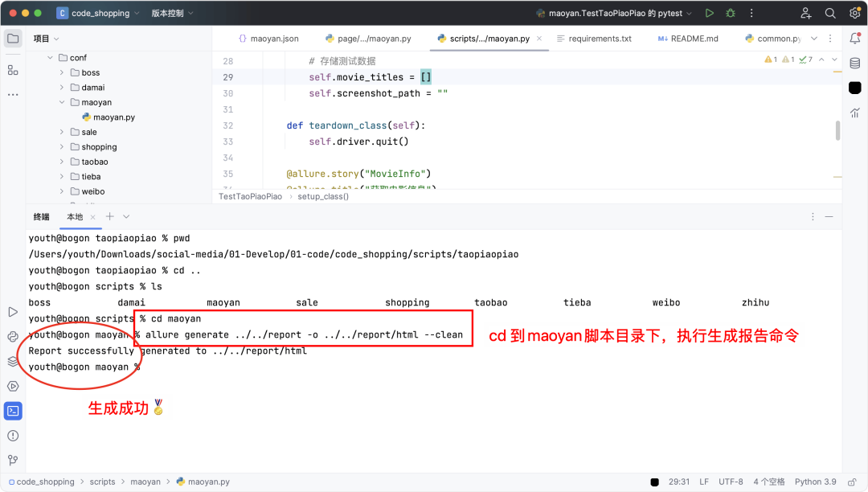This screenshot has width=868, height=492.
Task: Open the Problems tool window icon
Action: point(13,436)
